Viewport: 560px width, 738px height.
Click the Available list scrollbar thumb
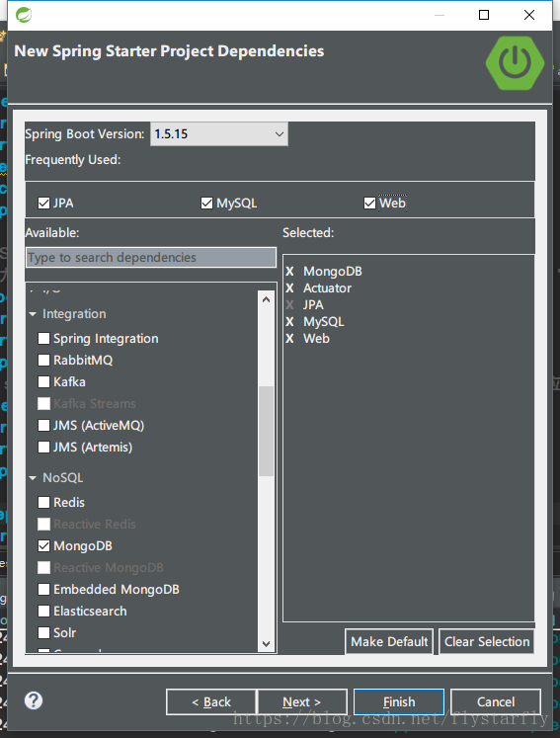[266, 431]
